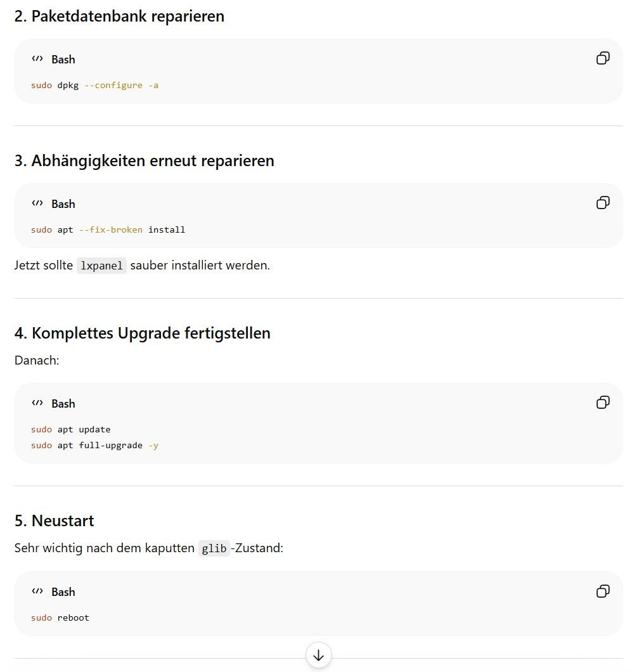This screenshot has height=672, width=644.
Task: Click the 'sudo apt update' line
Action: [x=71, y=429]
